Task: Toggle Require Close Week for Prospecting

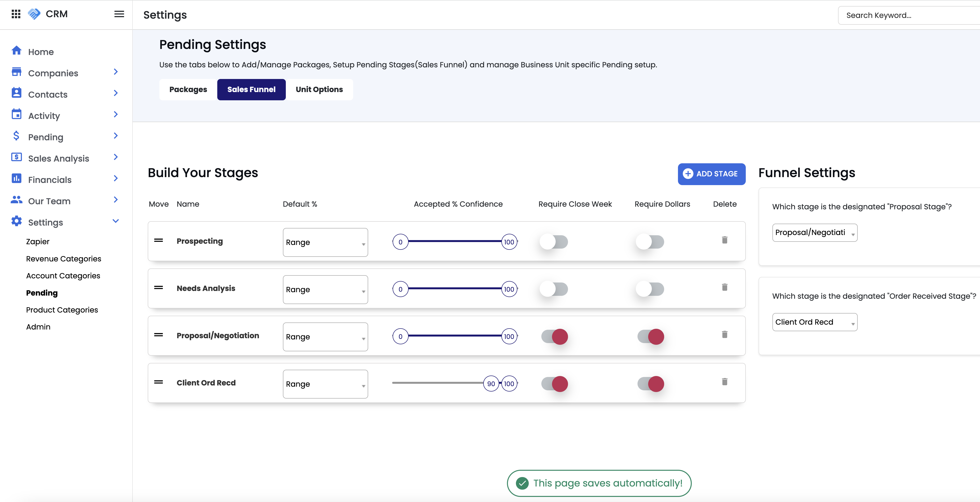Action: coord(554,242)
